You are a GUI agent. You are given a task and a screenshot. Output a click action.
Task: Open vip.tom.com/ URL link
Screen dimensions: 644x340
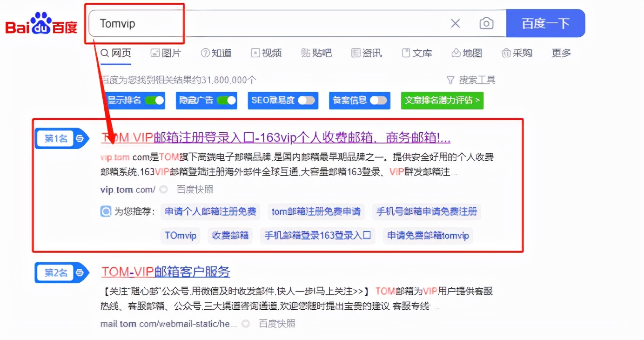128,190
